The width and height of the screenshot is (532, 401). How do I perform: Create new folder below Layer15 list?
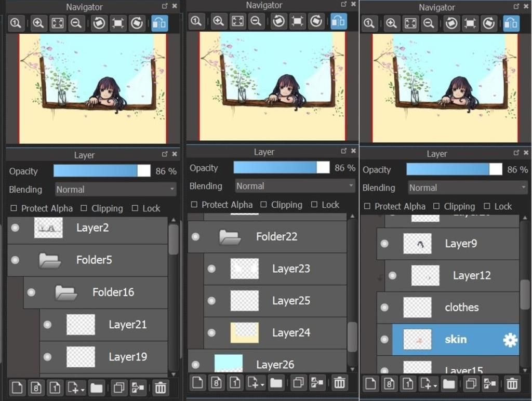pyautogui.click(x=449, y=384)
